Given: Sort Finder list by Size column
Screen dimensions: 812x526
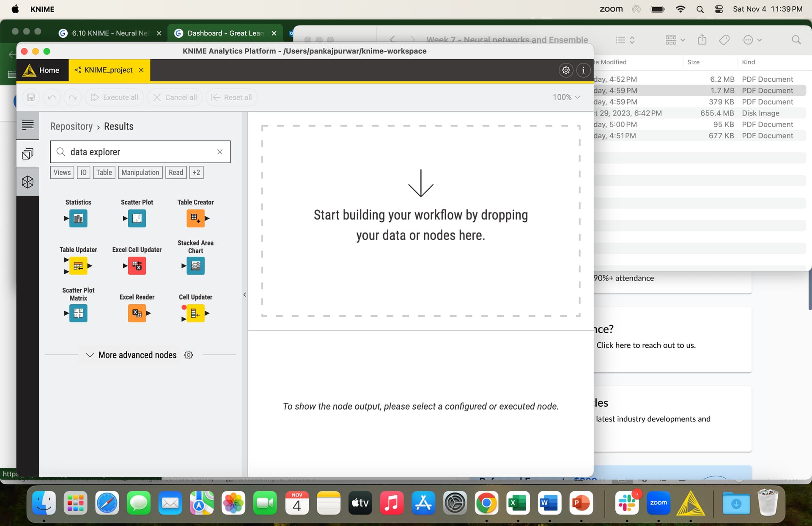Looking at the screenshot, I should (693, 62).
